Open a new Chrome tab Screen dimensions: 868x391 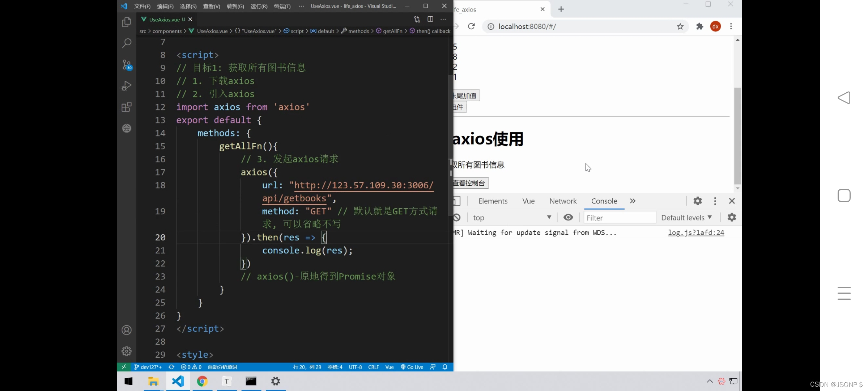point(561,9)
